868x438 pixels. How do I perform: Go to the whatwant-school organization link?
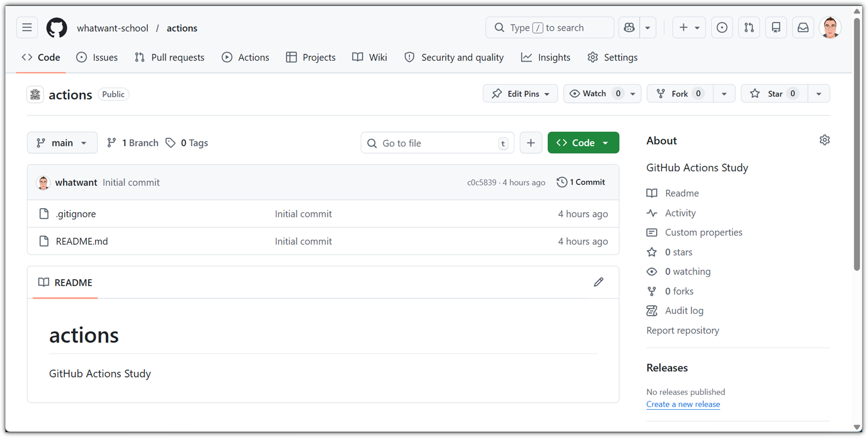click(113, 28)
